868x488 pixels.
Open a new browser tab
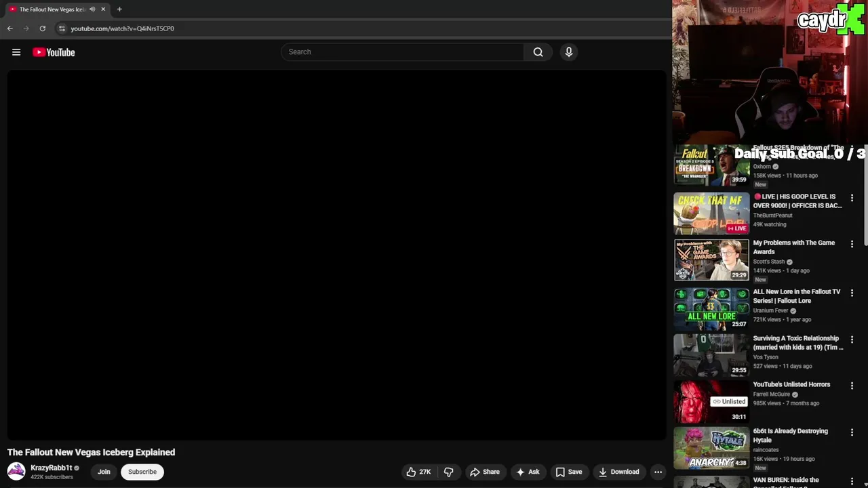coord(119,9)
